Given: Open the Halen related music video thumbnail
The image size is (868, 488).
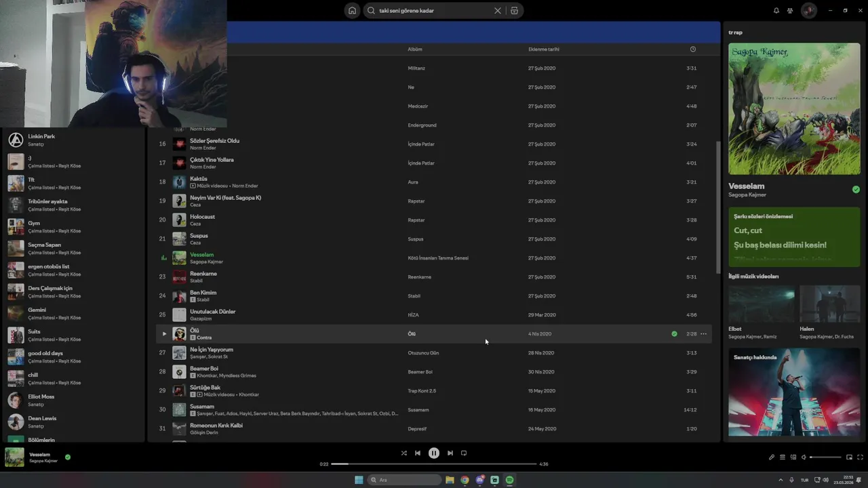Looking at the screenshot, I should (830, 304).
